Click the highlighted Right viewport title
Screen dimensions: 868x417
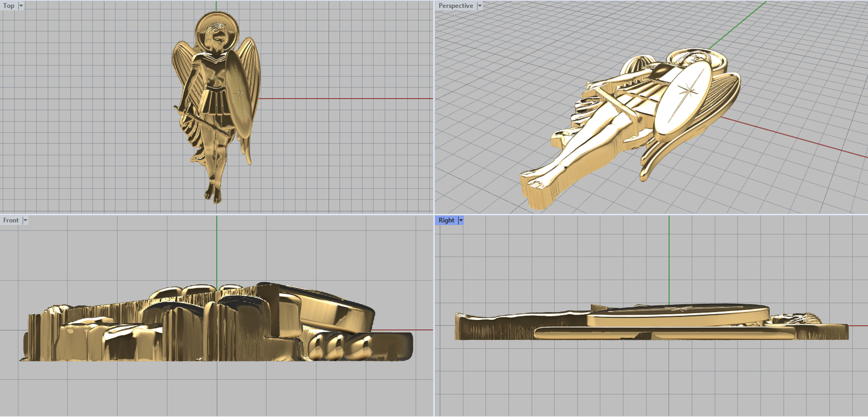coord(446,221)
